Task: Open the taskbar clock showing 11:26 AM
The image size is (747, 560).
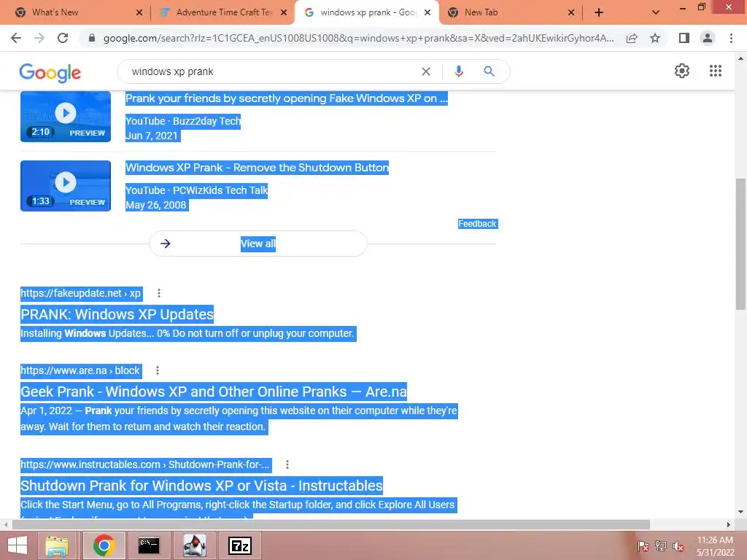Action: tap(715, 546)
